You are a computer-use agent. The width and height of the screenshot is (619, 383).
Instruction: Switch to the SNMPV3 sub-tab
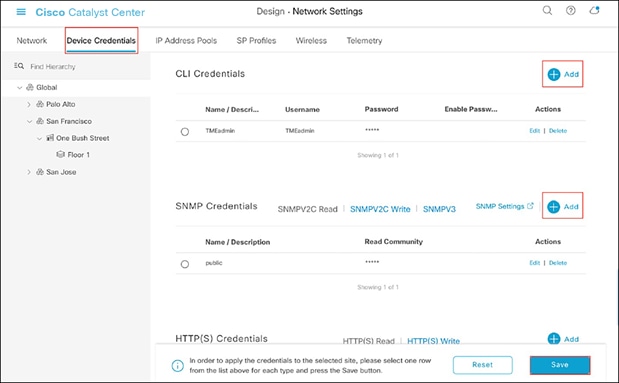point(439,209)
